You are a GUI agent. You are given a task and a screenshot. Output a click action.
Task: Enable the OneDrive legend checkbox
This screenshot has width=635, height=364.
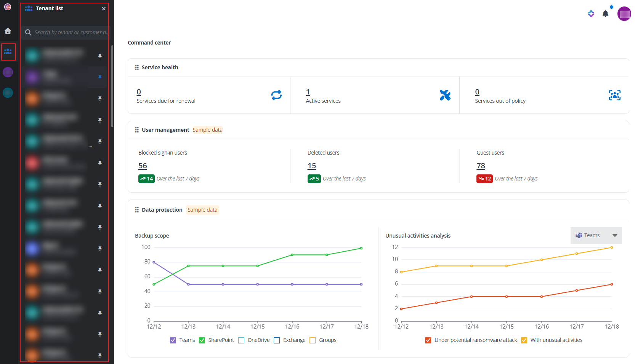tap(241, 340)
